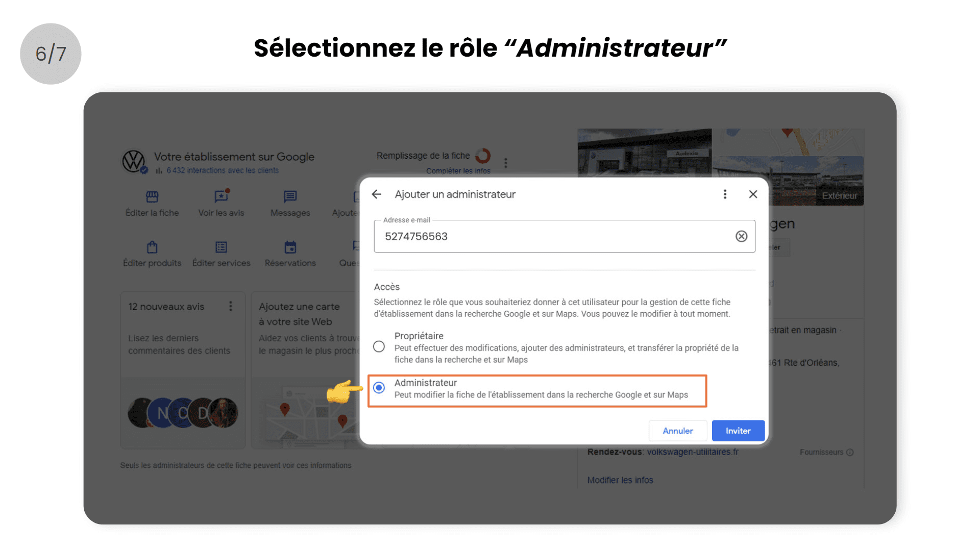Image resolution: width=980 pixels, height=551 pixels.
Task: Open Éditer produits bag icon
Action: [152, 247]
